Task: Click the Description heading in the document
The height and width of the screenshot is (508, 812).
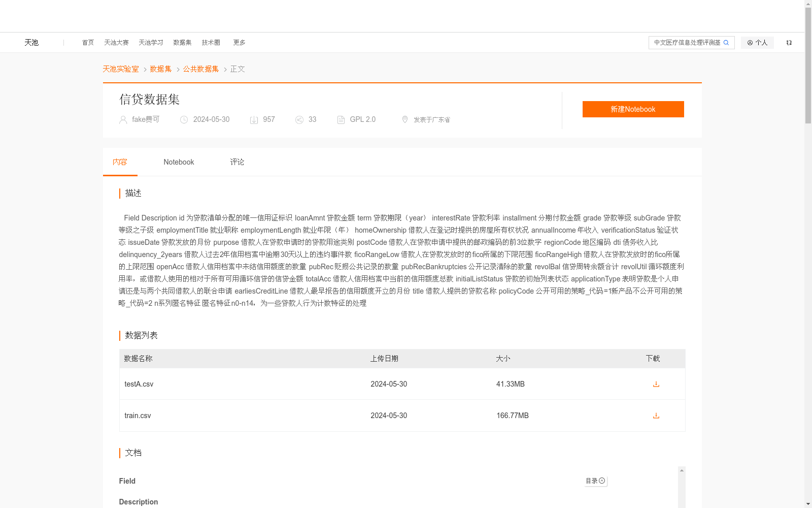Action: (138, 502)
